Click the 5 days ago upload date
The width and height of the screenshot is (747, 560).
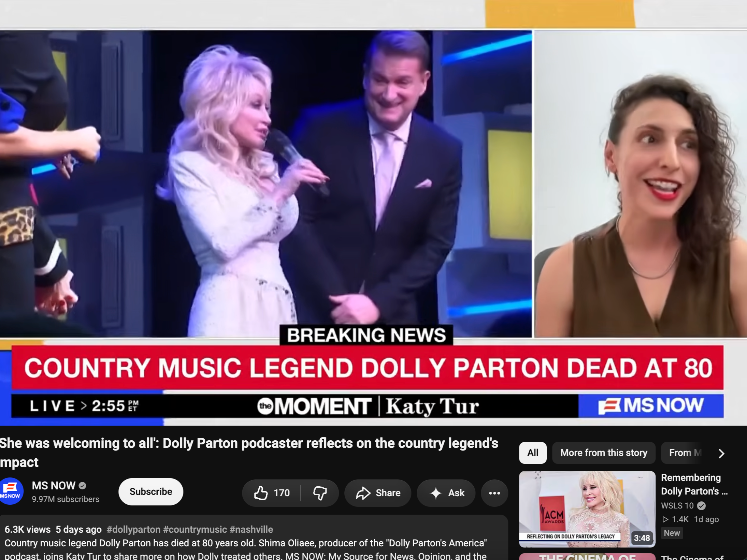(78, 529)
